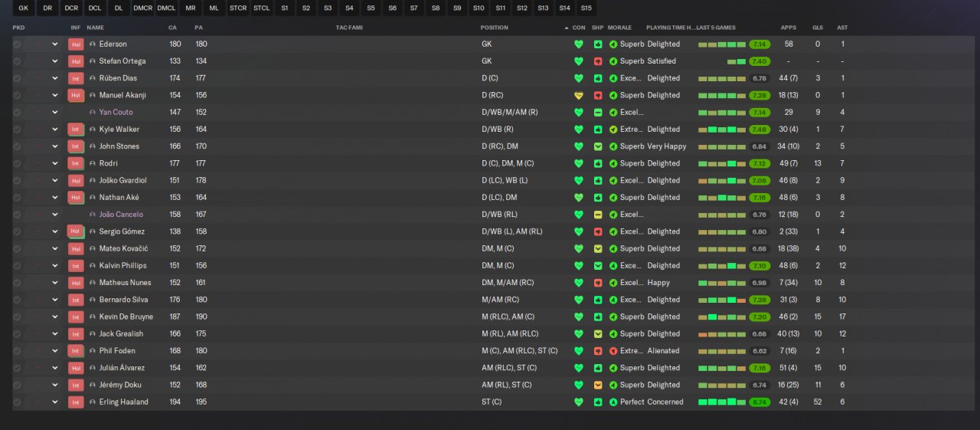The image size is (980, 430).
Task: Select the S15 substitute slot
Action: (x=586, y=8)
